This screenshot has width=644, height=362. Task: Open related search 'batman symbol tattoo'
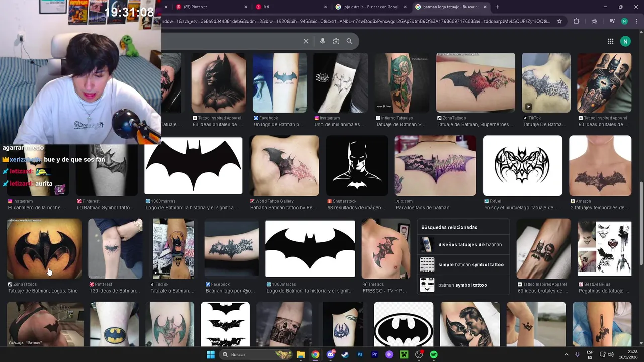point(463,285)
